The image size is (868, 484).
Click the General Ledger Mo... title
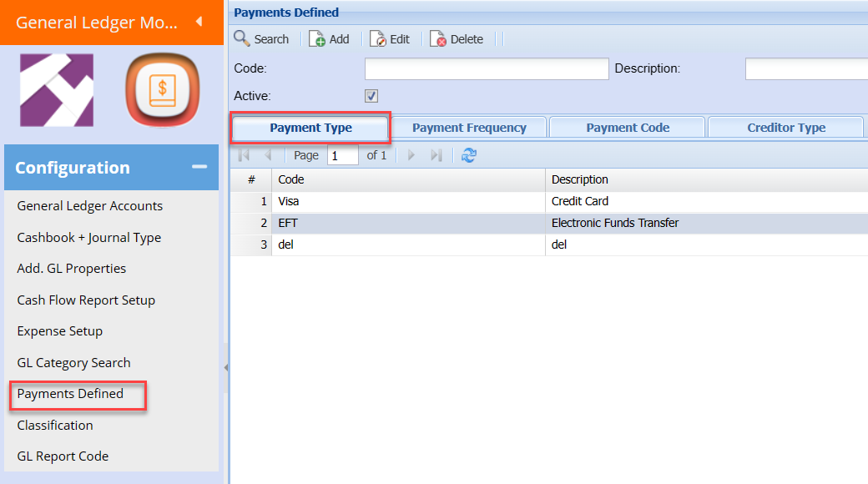tap(97, 23)
